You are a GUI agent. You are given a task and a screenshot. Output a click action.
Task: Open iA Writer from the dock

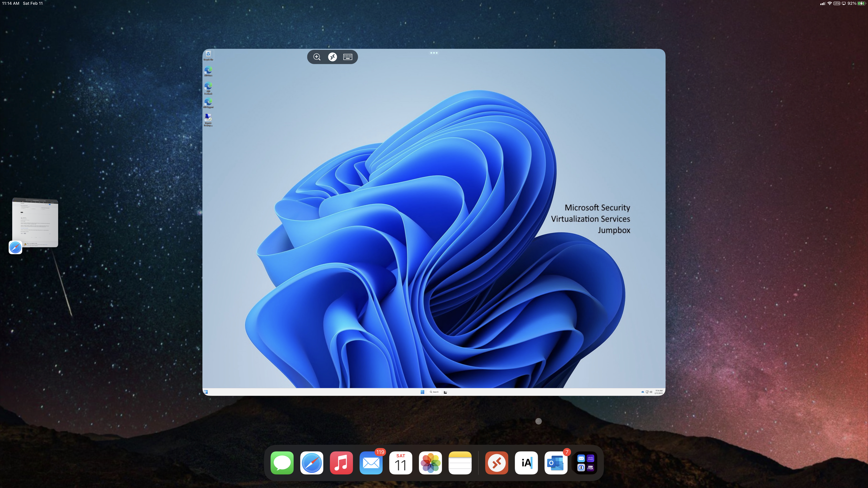tap(526, 463)
